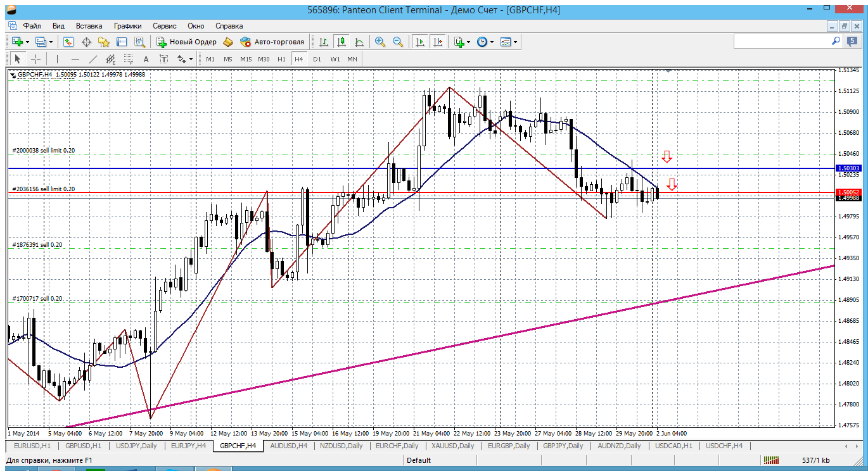The width and height of the screenshot is (868, 471).
Task: Switch chart to bar chart mode
Action: 324,42
